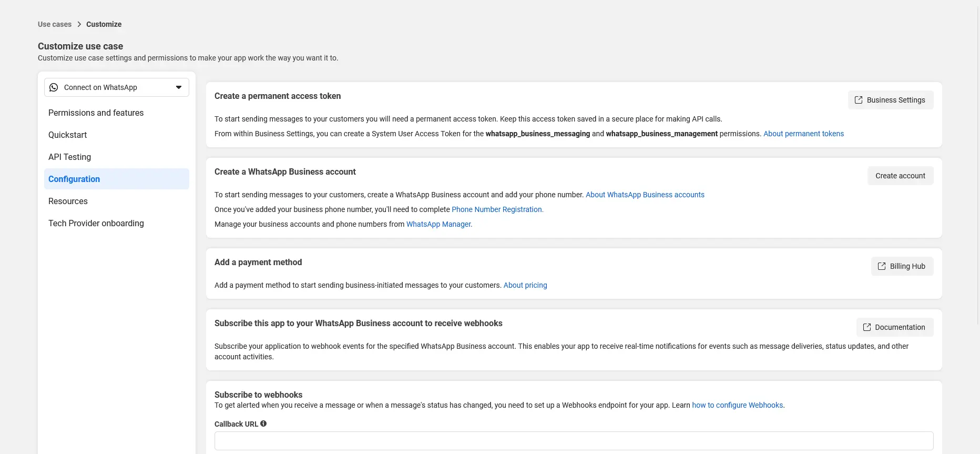980x454 pixels.
Task: Click the breadcrumb chevron after Use cases
Action: point(79,24)
